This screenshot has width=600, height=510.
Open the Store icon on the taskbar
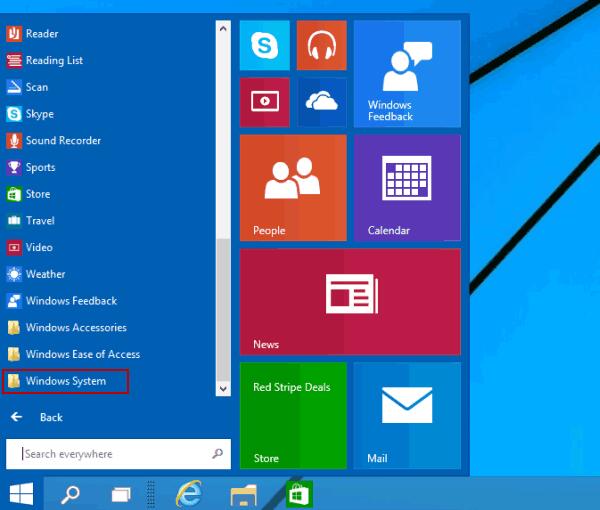tap(300, 494)
